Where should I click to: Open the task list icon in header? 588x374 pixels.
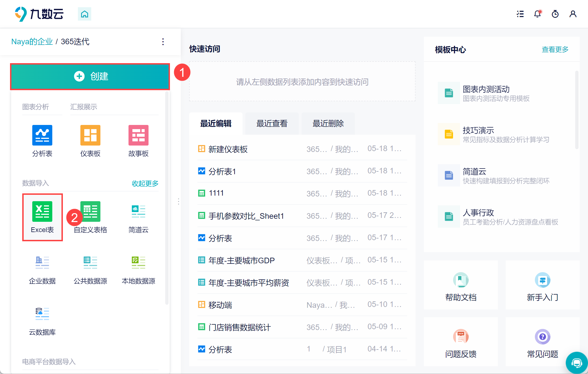point(520,14)
